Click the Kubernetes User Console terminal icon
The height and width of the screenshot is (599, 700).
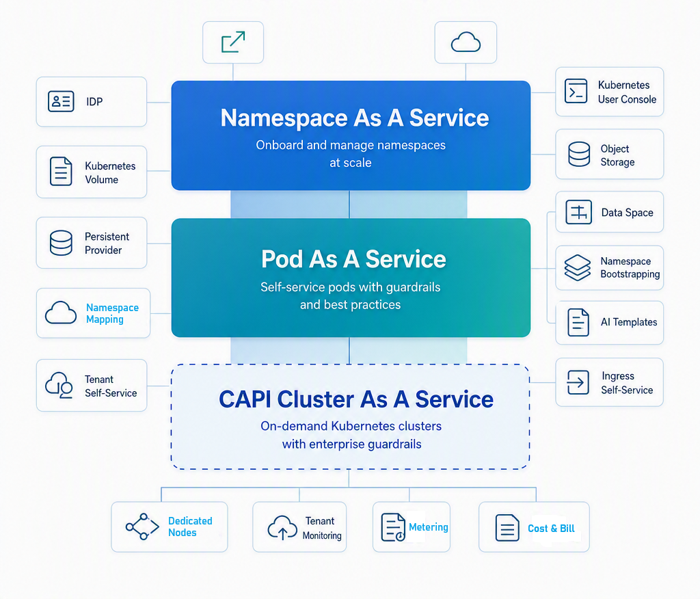[x=576, y=91]
